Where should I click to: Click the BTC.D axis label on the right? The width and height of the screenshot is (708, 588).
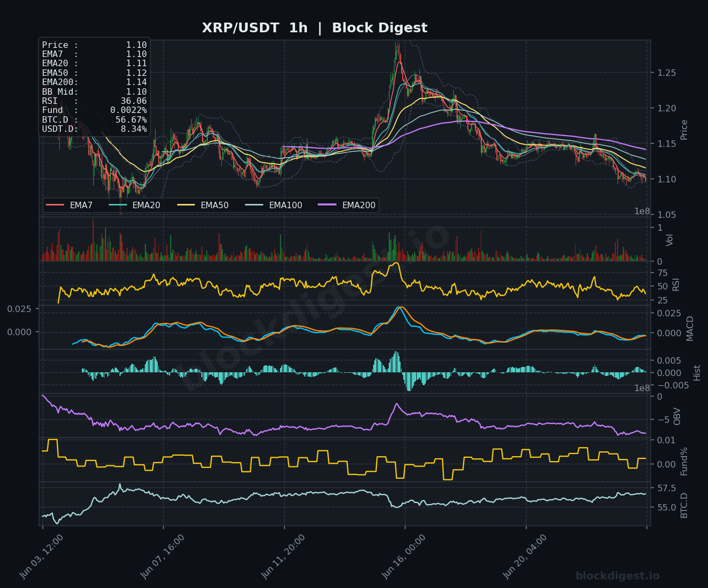[x=684, y=505]
